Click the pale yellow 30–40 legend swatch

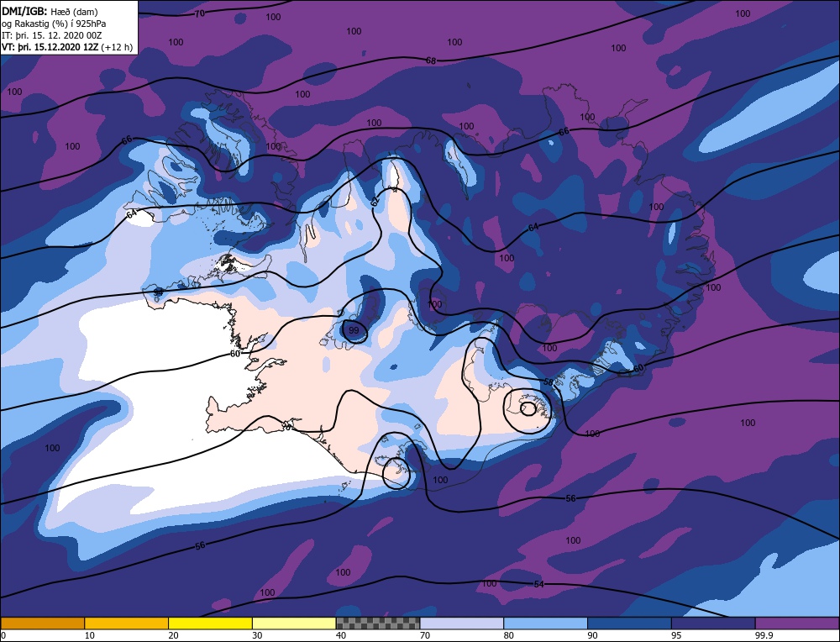coord(294,623)
